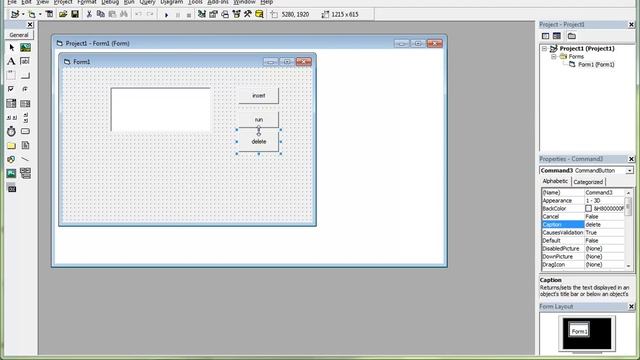Click the BackColor color swatch
The image size is (640, 360).
[x=589, y=209]
